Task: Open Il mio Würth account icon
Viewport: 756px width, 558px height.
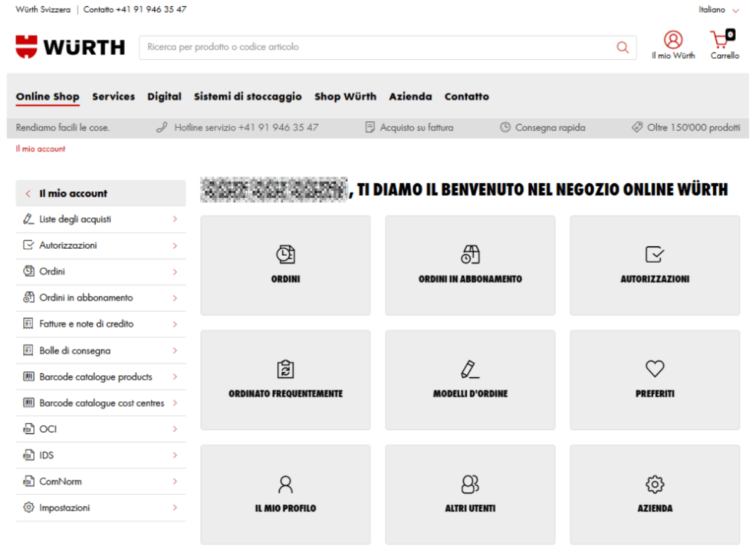Action: point(673,40)
